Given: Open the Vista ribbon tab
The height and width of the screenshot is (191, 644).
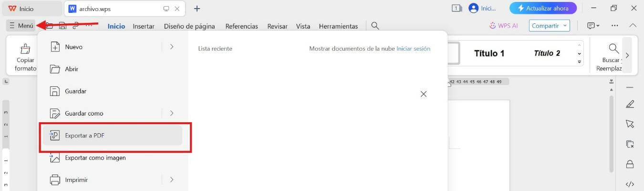Looking at the screenshot, I should (x=303, y=26).
